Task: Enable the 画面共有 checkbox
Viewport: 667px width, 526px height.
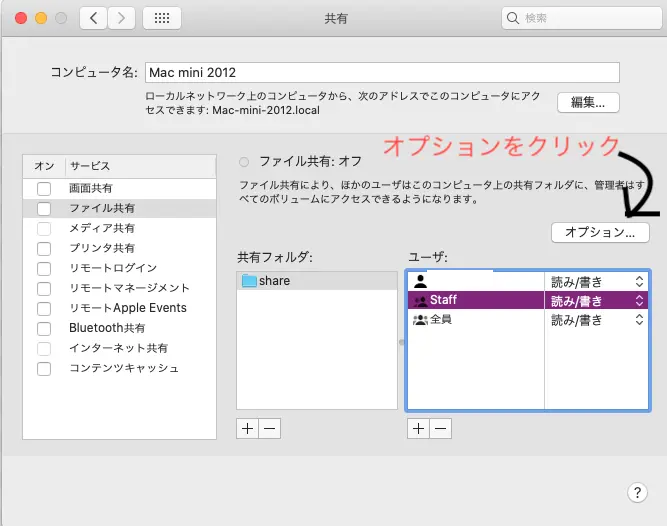Action: pyautogui.click(x=44, y=189)
